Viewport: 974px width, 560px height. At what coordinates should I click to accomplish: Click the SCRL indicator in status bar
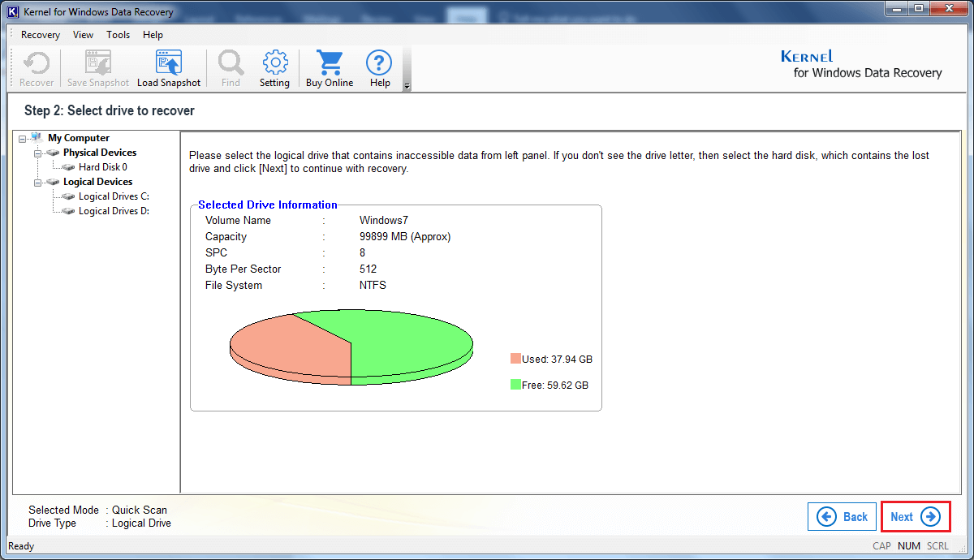[x=937, y=546]
